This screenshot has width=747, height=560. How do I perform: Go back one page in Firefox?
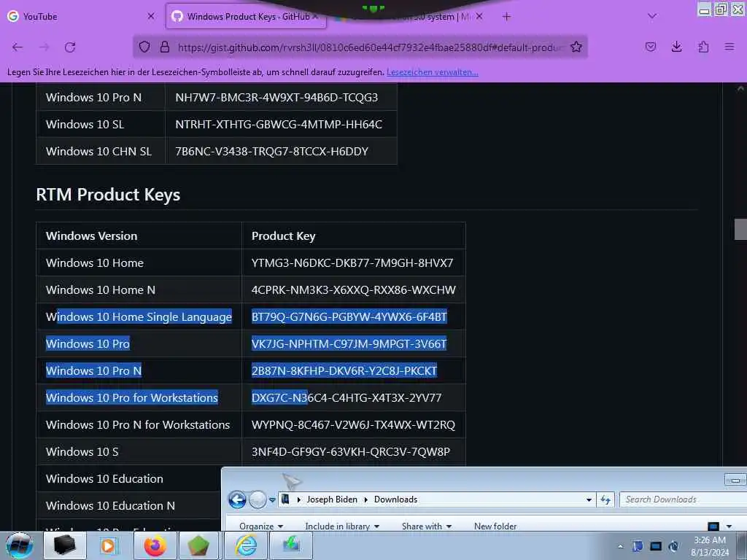pyautogui.click(x=18, y=47)
